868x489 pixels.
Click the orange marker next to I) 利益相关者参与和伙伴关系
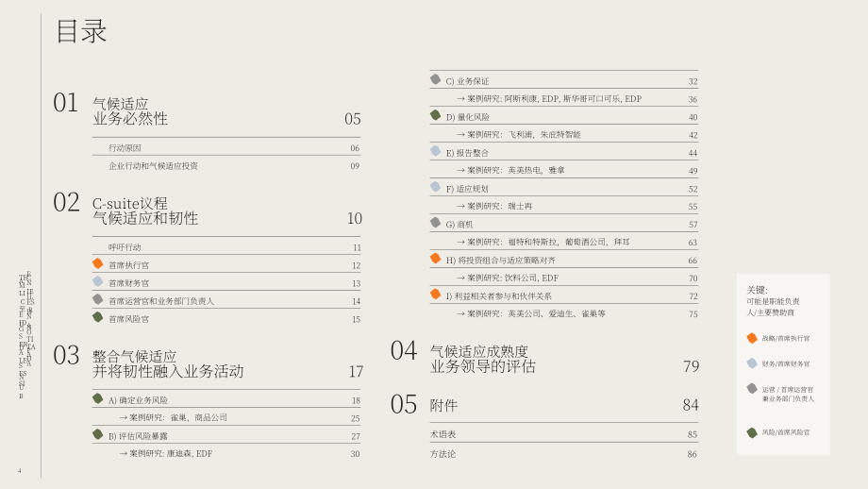(x=436, y=295)
